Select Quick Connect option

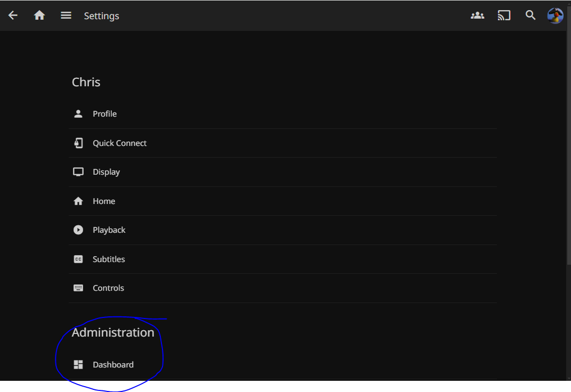pos(119,143)
